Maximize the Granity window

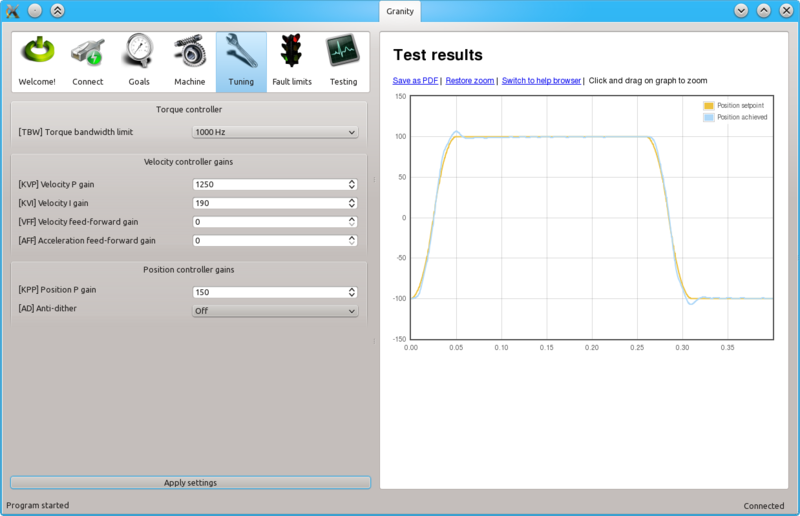tap(764, 10)
